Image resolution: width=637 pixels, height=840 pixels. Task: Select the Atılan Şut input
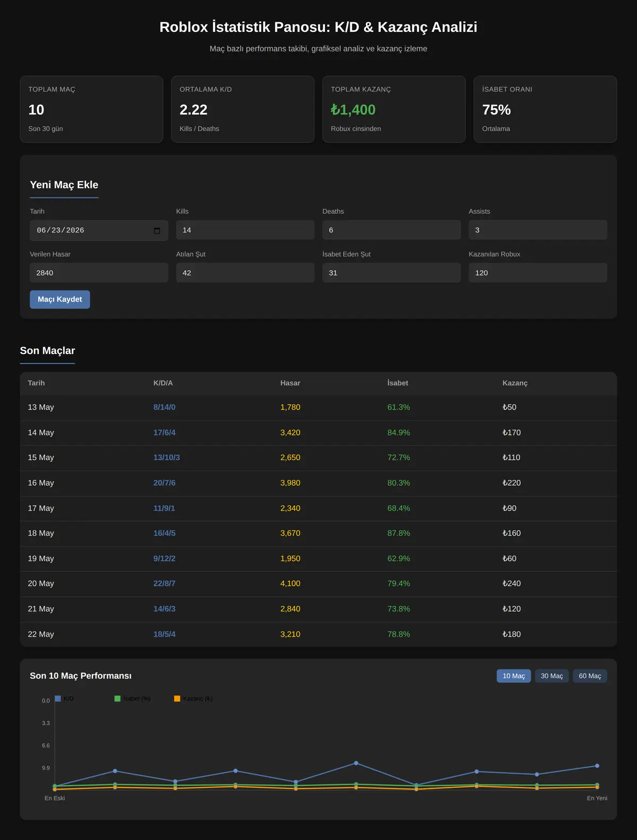coord(245,273)
